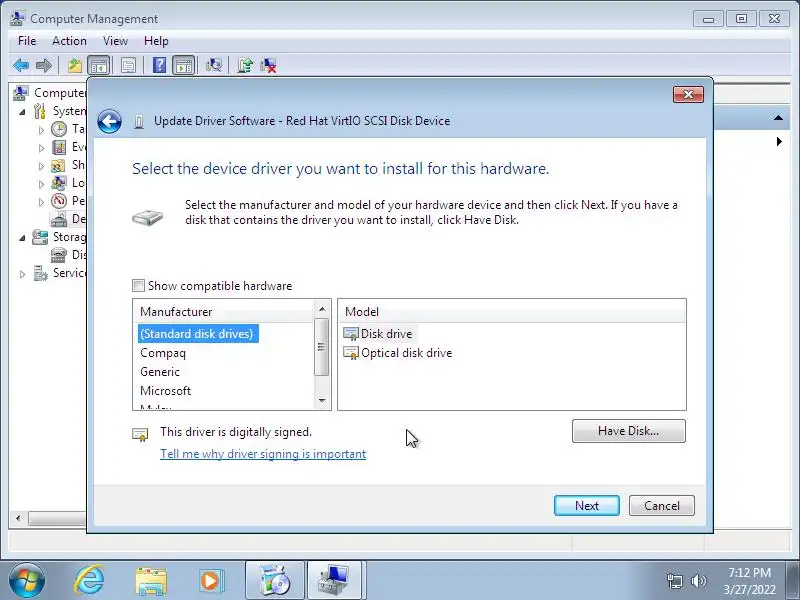The width and height of the screenshot is (800, 600).
Task: Click the Up one level folder icon
Action: (75, 65)
